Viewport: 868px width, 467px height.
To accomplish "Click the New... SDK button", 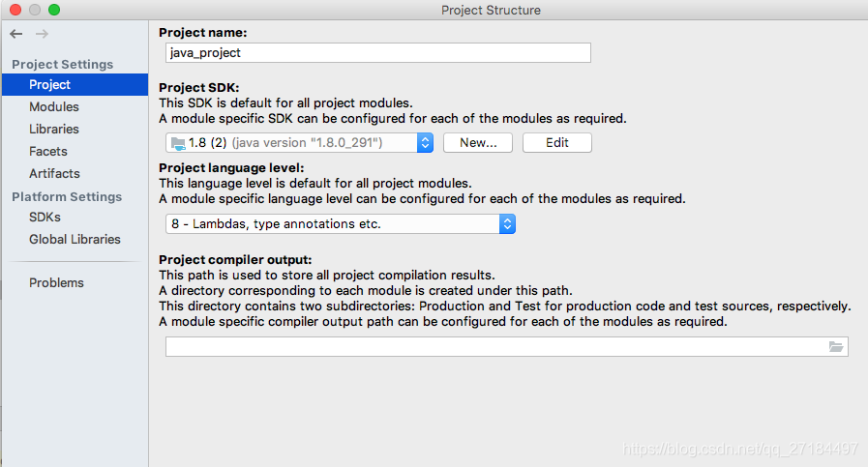I will (x=478, y=143).
